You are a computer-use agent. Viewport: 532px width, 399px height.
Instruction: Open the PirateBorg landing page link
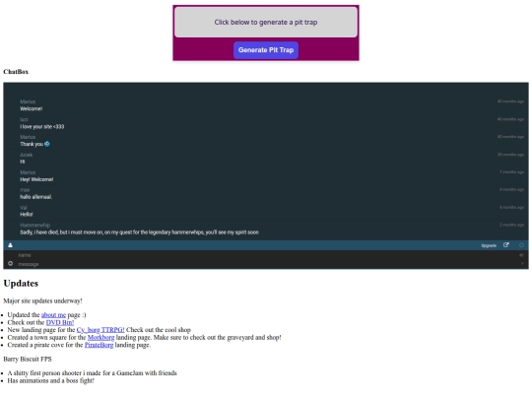pyautogui.click(x=99, y=345)
